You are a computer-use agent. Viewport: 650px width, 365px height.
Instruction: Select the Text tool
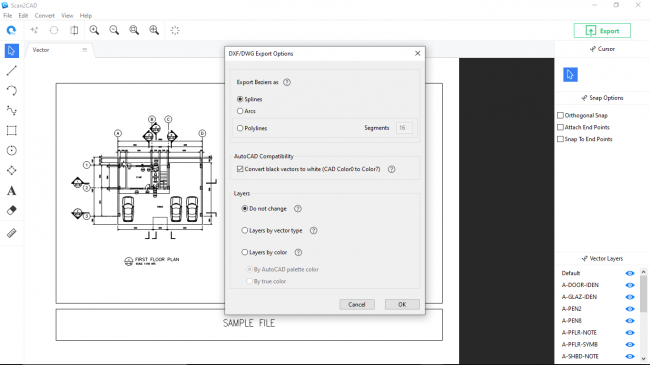coord(12,190)
